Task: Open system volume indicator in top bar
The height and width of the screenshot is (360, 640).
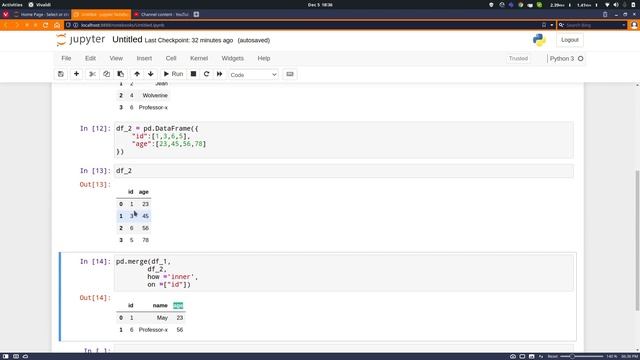Action: (616, 5)
